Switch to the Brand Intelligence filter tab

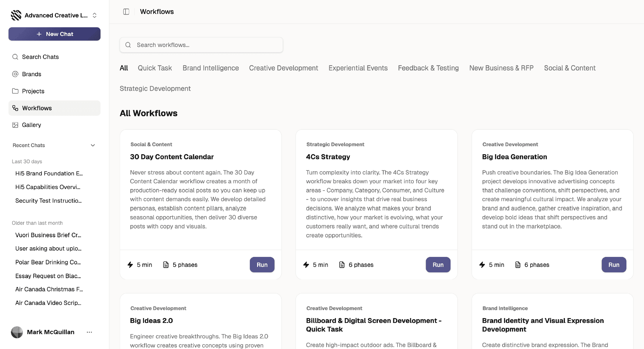pyautogui.click(x=210, y=68)
